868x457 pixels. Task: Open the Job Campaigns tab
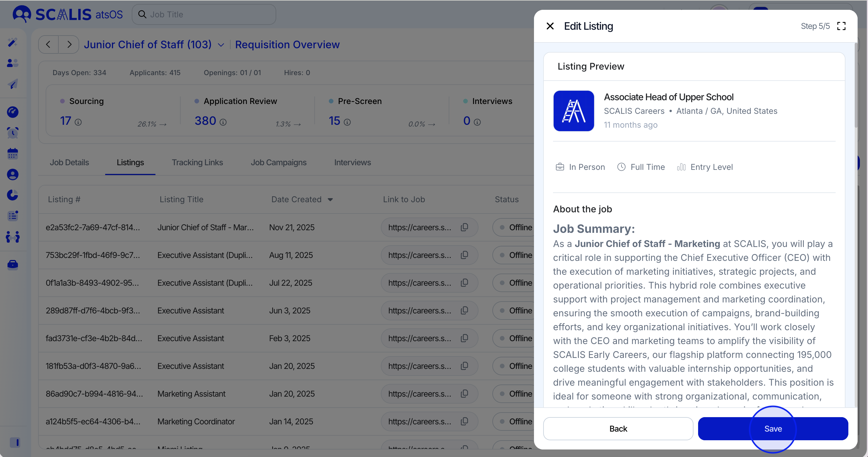click(x=278, y=162)
